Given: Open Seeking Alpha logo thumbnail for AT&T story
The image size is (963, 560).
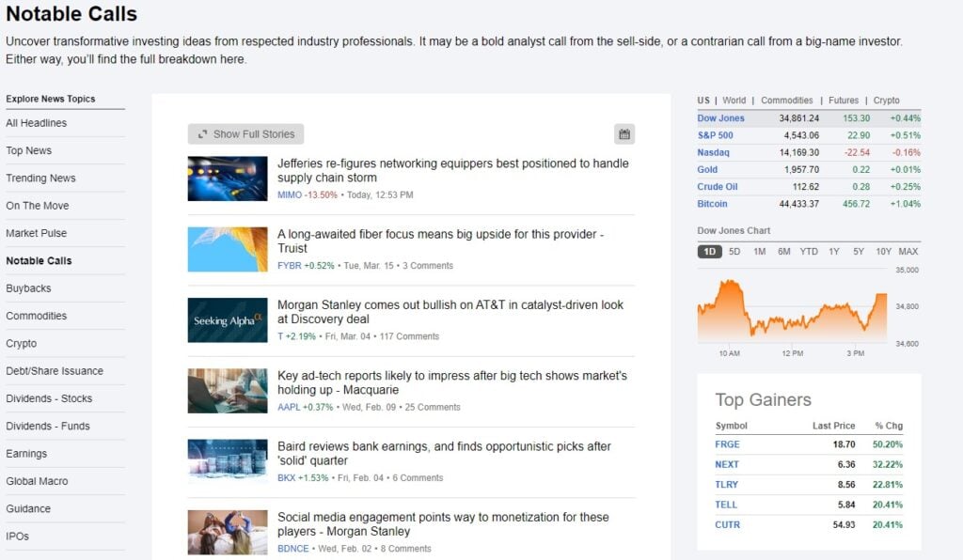Looking at the screenshot, I should point(228,320).
